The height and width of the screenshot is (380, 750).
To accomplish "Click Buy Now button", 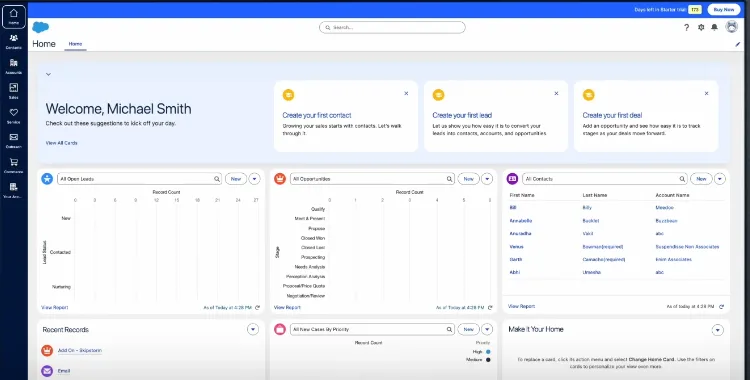I will [724, 10].
